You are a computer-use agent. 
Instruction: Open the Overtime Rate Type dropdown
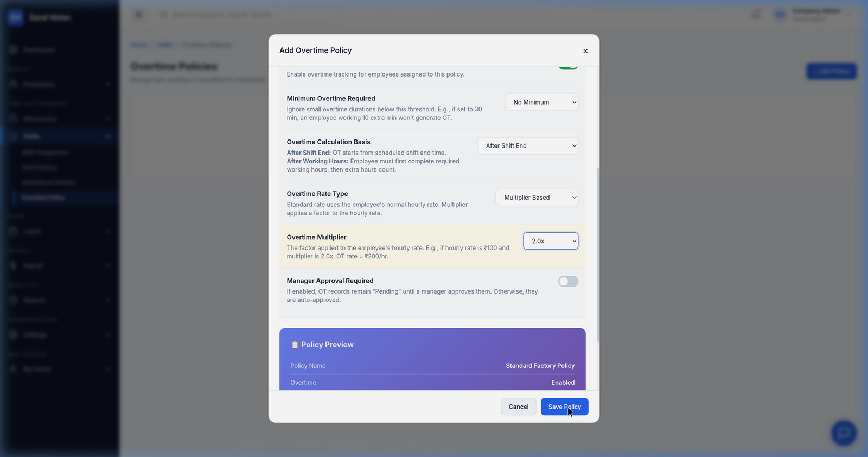pyautogui.click(x=537, y=198)
